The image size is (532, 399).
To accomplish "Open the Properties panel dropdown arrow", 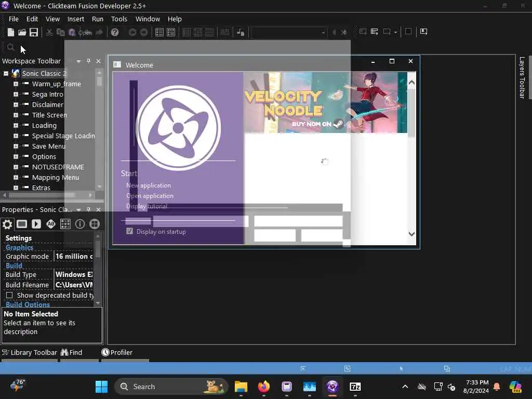I will tap(79, 210).
